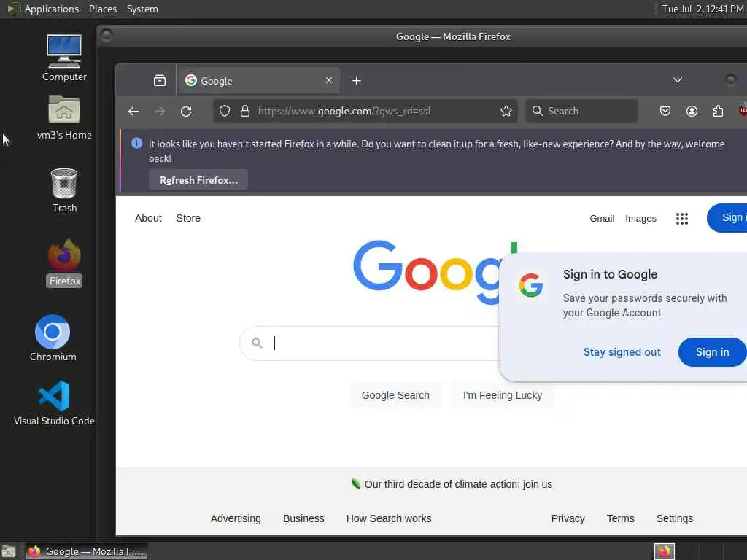This screenshot has height=560, width=747.
Task: Open the Applications menu
Action: [52, 9]
